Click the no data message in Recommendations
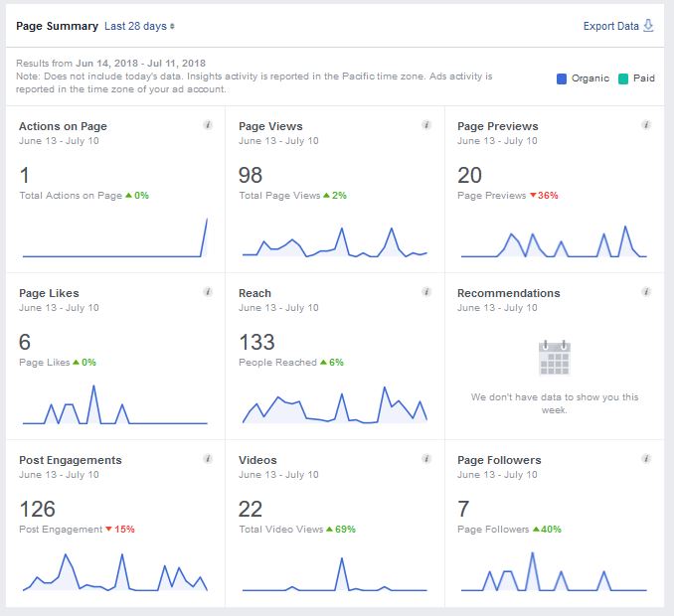Image resolution: width=674 pixels, height=616 pixels. (x=555, y=403)
